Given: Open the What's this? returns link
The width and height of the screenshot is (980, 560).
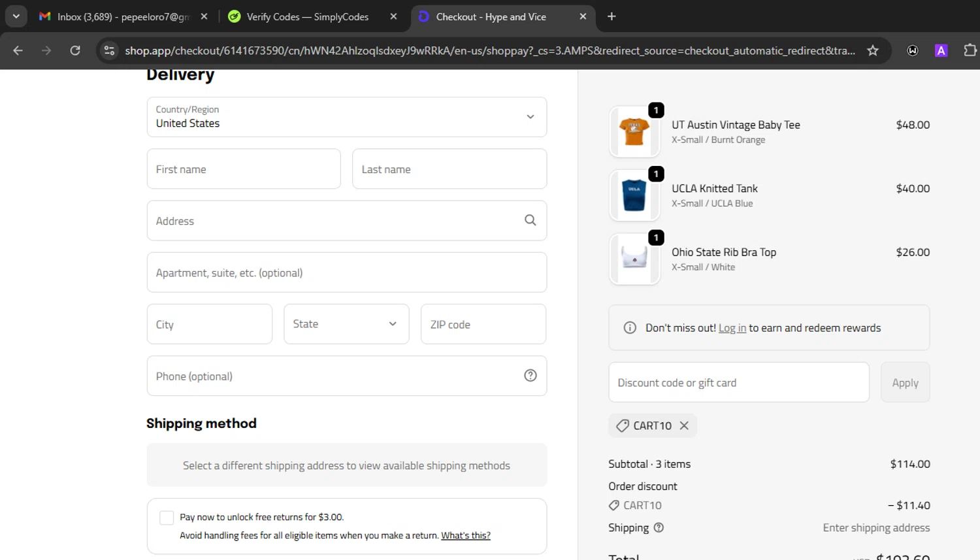Looking at the screenshot, I should [466, 535].
